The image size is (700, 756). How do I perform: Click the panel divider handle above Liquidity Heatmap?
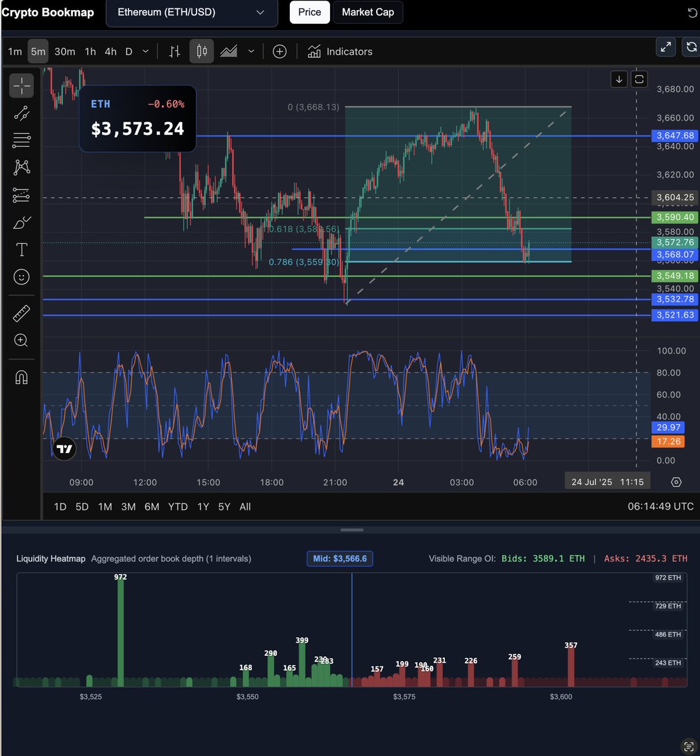coord(352,530)
